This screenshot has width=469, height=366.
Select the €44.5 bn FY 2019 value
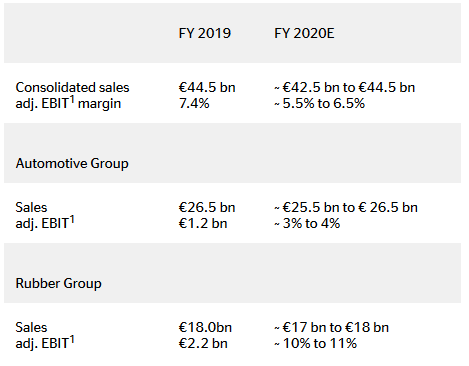coord(207,87)
